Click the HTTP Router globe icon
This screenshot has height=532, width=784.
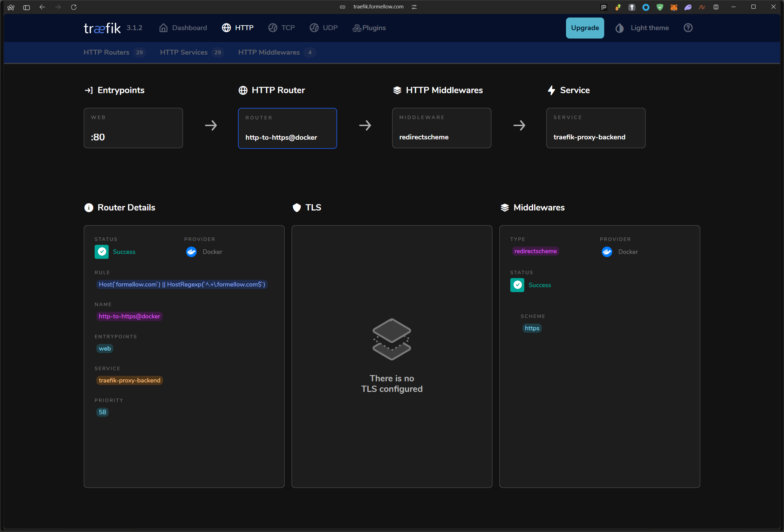(x=243, y=90)
